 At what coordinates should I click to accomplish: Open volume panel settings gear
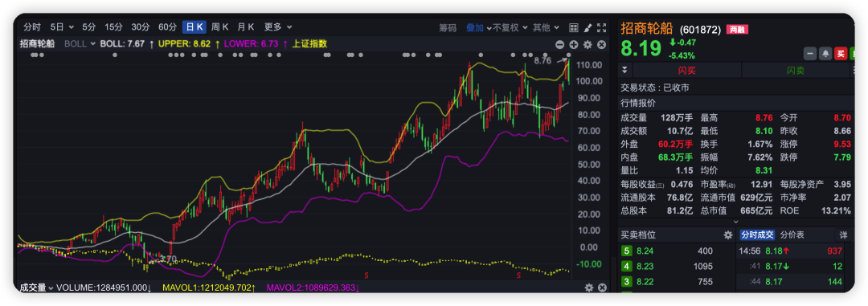coord(589,288)
